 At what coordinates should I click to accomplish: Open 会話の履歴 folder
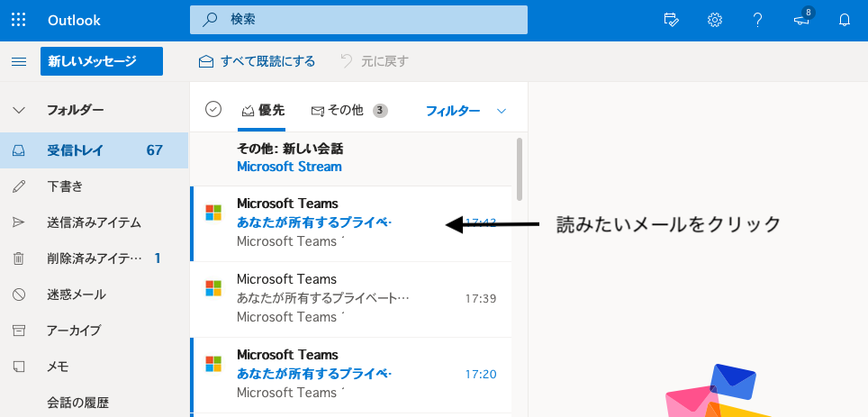(x=95, y=403)
